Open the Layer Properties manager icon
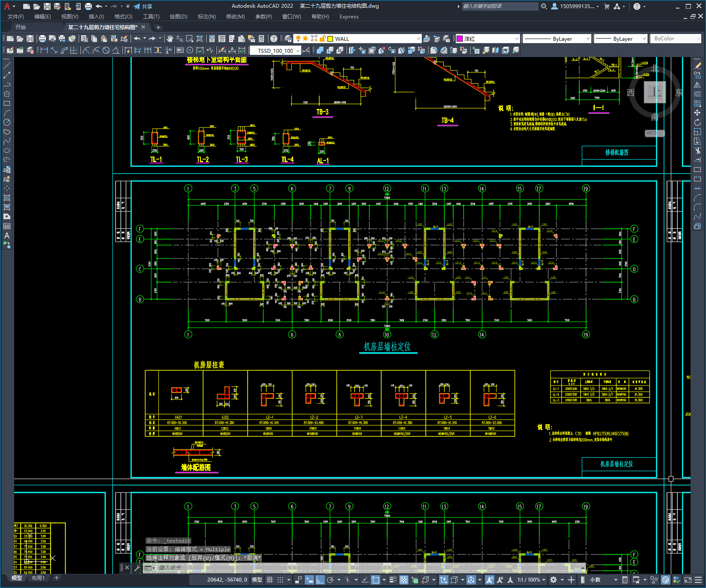 point(288,39)
